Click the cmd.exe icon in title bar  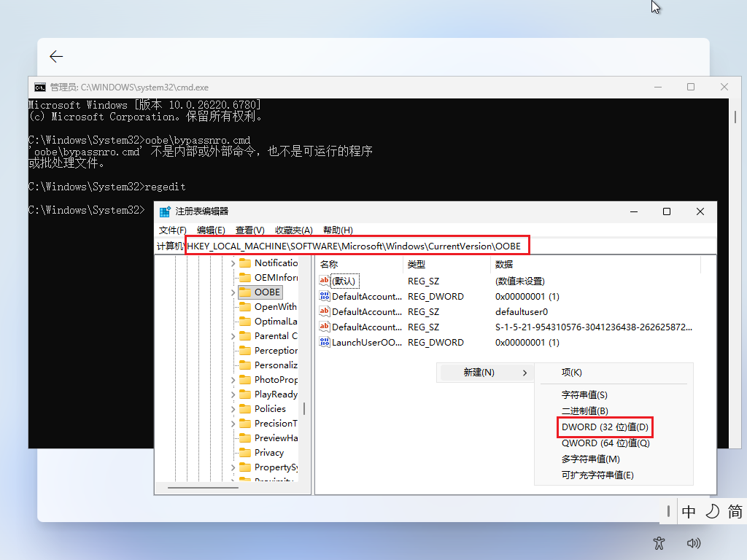[40, 87]
